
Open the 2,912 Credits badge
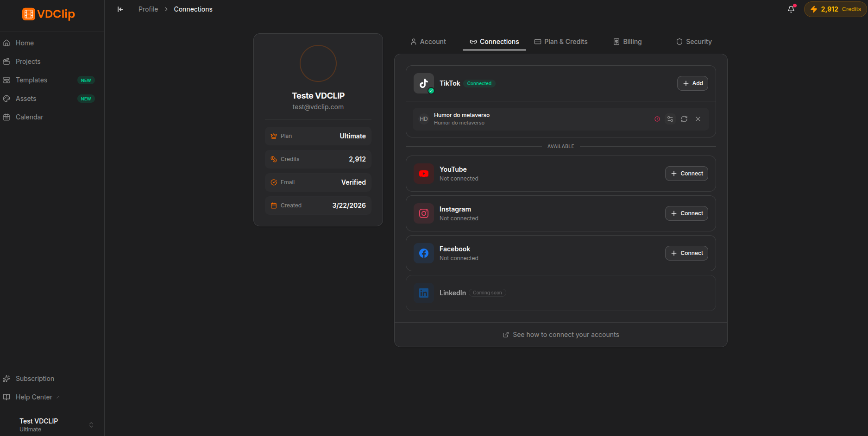coord(836,9)
